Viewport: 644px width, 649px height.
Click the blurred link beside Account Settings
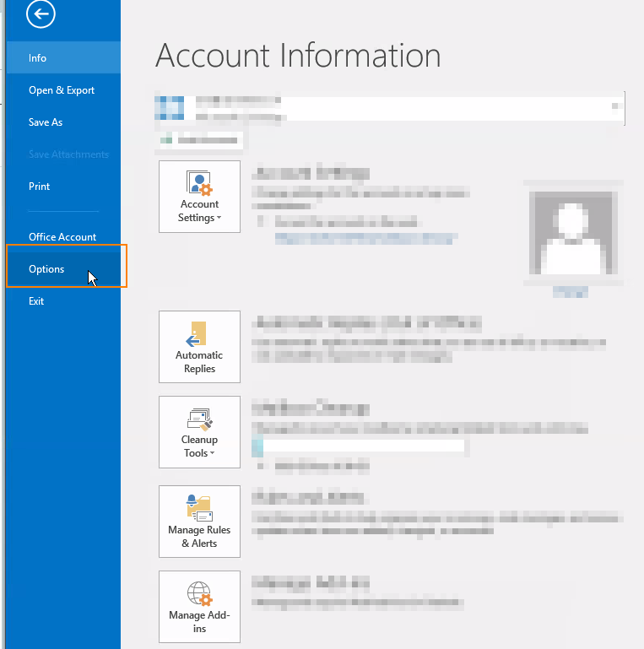click(365, 238)
